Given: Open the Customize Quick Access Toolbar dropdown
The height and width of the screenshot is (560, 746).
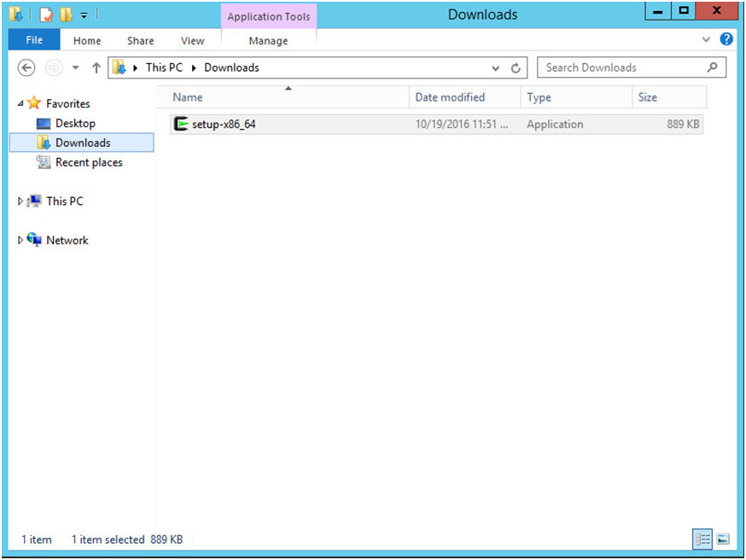Looking at the screenshot, I should click(84, 15).
